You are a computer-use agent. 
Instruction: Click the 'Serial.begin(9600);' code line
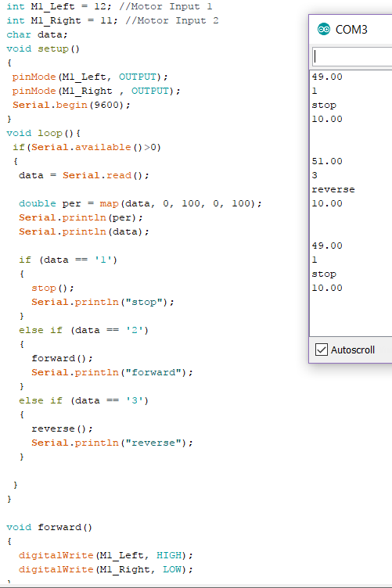(x=72, y=105)
